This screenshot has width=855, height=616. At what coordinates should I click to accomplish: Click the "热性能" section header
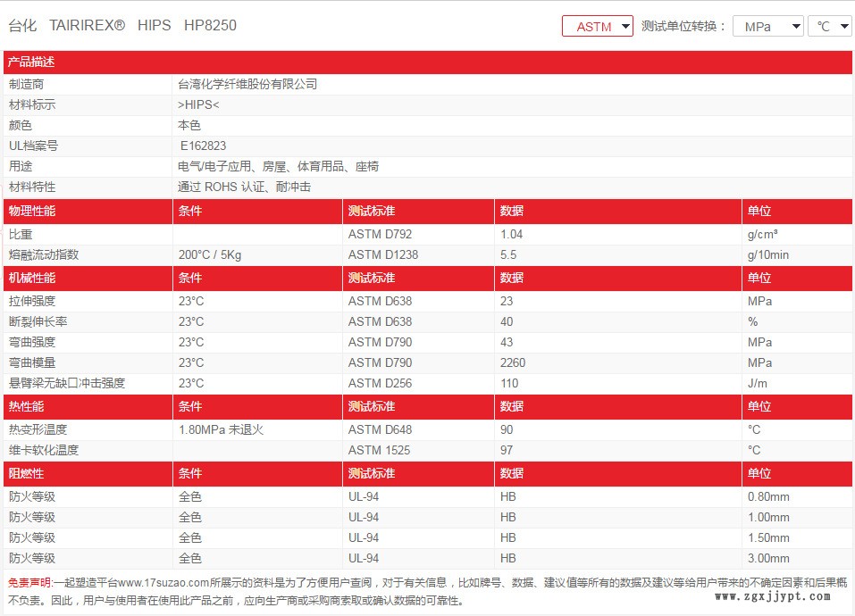tap(26, 406)
